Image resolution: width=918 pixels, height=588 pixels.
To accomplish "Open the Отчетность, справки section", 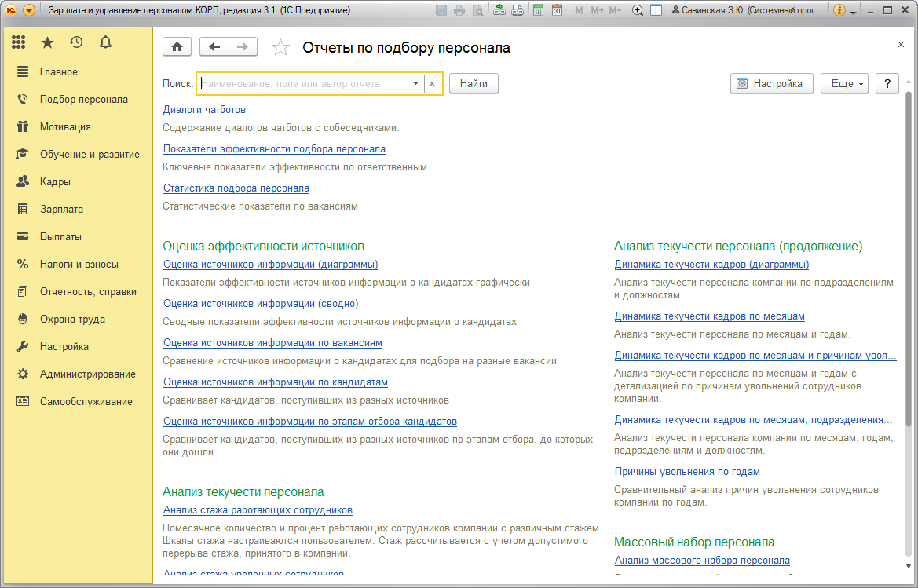I will coord(78,292).
